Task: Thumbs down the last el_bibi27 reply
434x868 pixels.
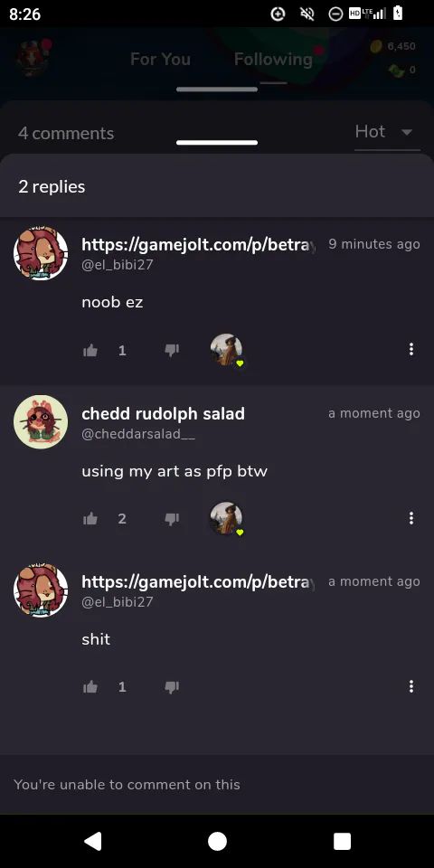Action: click(x=172, y=687)
